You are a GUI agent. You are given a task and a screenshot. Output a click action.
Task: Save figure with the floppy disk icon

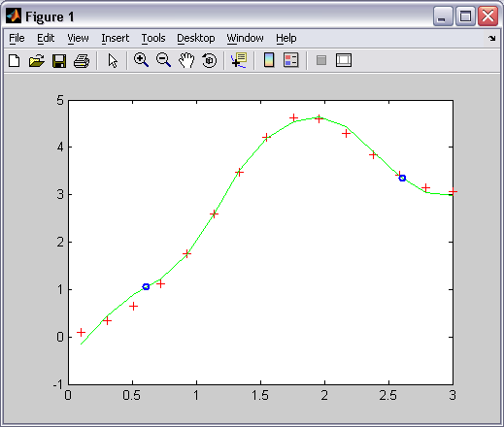click(x=59, y=60)
